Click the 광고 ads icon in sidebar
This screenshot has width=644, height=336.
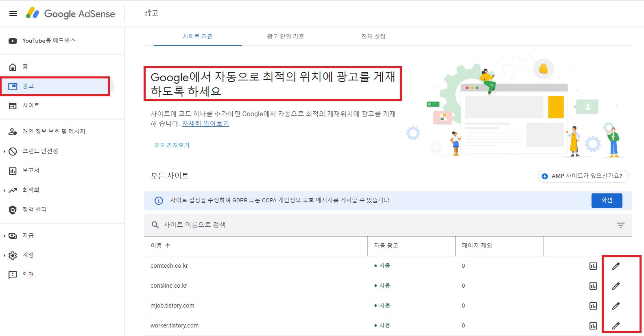pyautogui.click(x=13, y=86)
